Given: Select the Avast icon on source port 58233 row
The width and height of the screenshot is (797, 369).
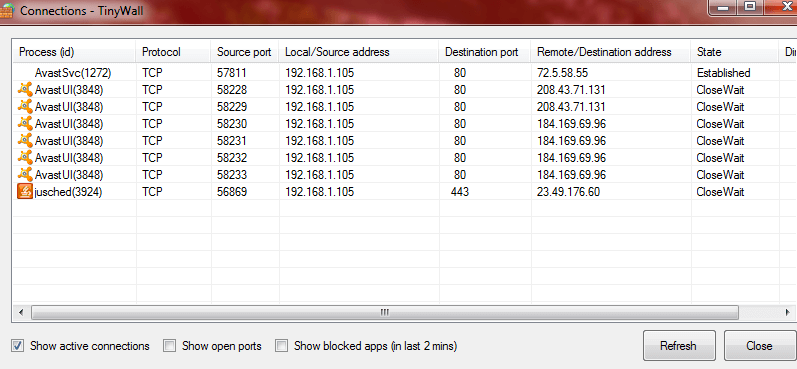Looking at the screenshot, I should pyautogui.click(x=25, y=174).
